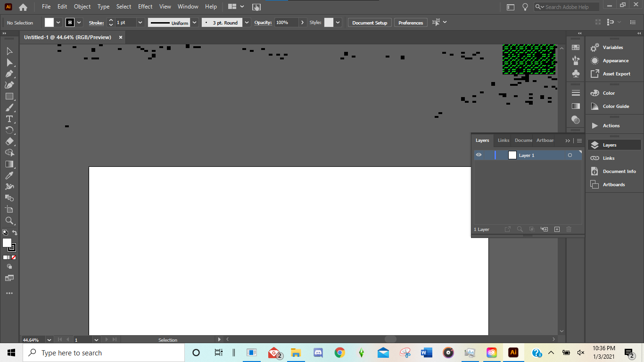Image resolution: width=644 pixels, height=362 pixels.
Task: Hide Layer 1 with its eye icon
Action: pyautogui.click(x=479, y=155)
